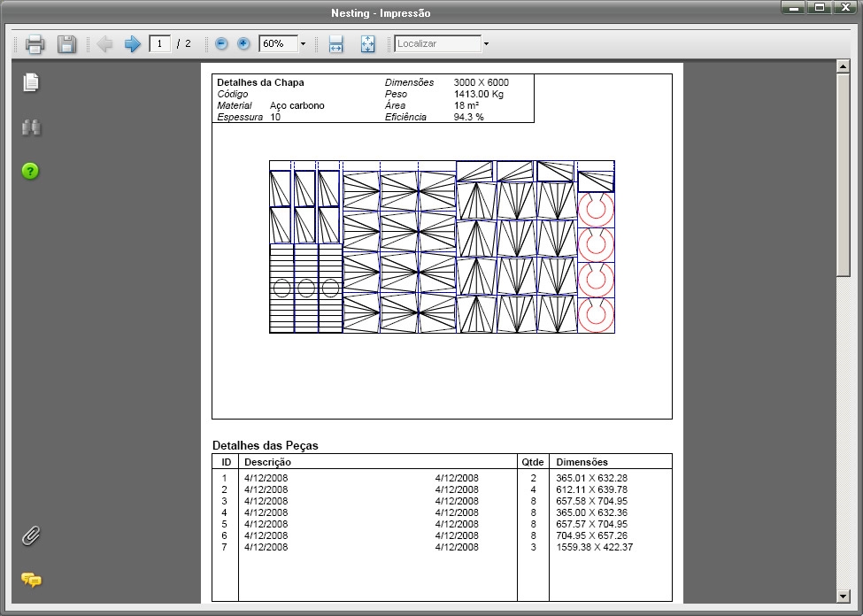The width and height of the screenshot is (863, 616).
Task: Open the comments panel icon
Action: point(31,580)
